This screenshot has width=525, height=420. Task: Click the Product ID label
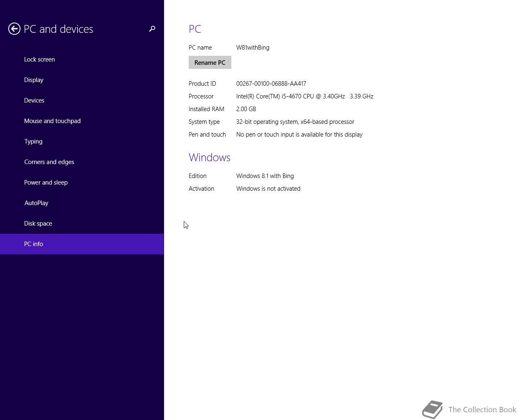point(202,84)
